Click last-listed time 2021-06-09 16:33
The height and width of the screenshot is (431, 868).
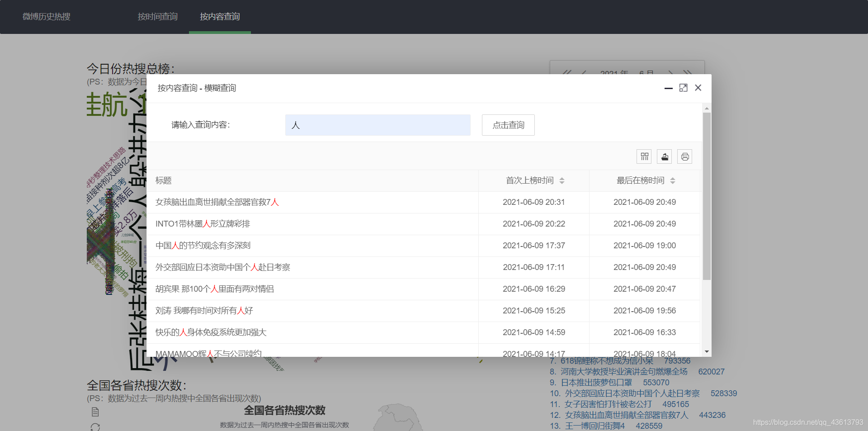(x=645, y=332)
